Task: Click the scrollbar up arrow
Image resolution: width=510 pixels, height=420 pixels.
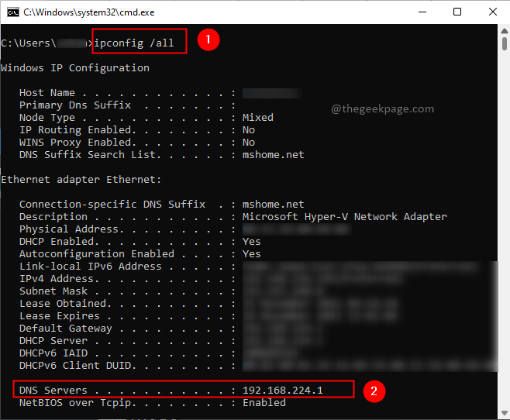Action: pyautogui.click(x=504, y=31)
